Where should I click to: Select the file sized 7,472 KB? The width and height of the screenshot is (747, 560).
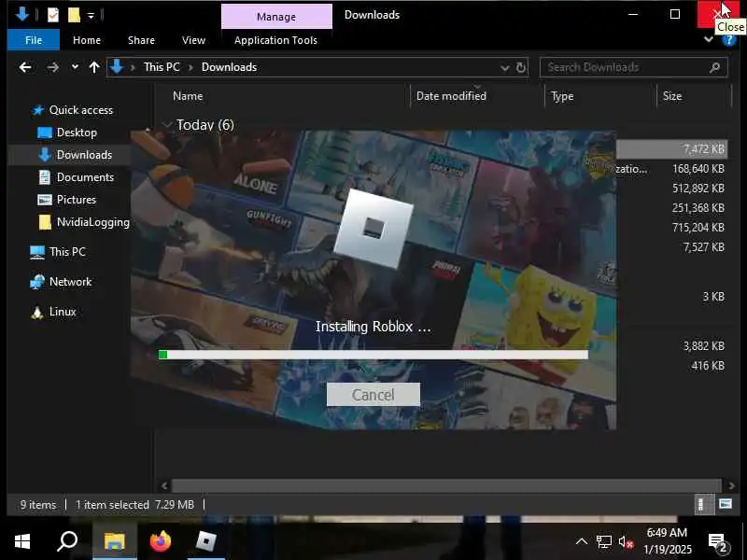click(704, 149)
